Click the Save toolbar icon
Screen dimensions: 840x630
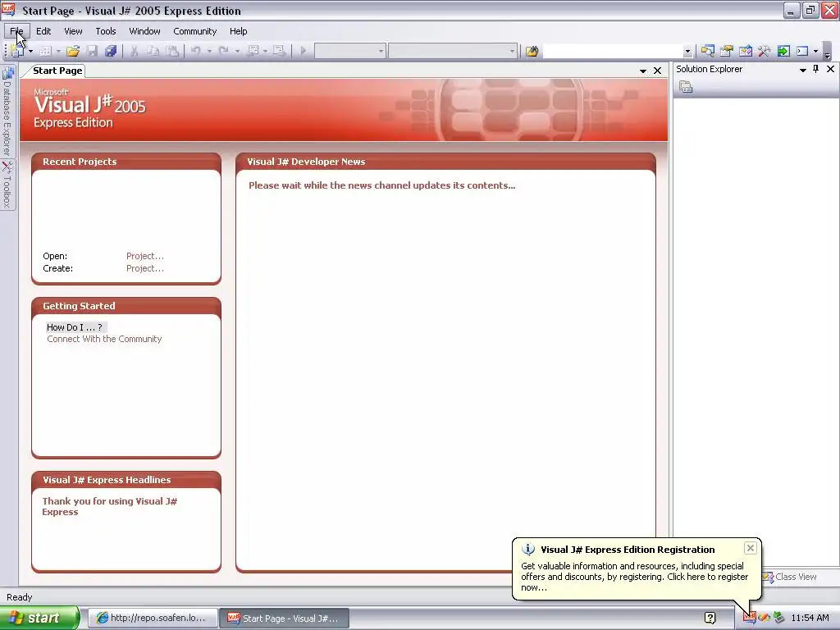[x=92, y=51]
